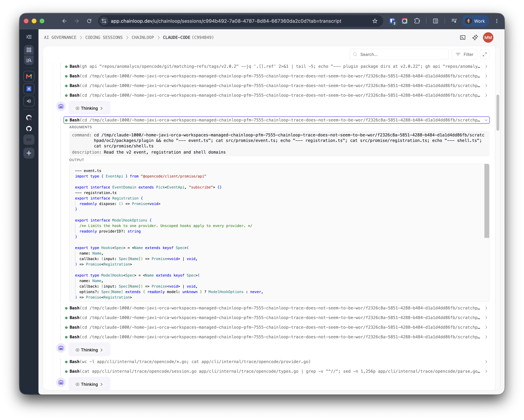Open the search list icon in sidebar
Screen dimensions: 524x420
pos(29,60)
